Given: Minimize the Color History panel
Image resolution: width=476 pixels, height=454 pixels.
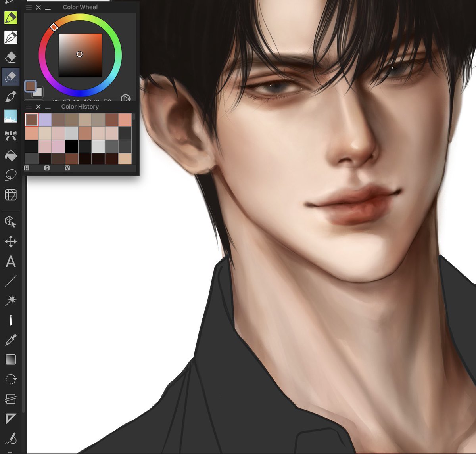Looking at the screenshot, I should (x=48, y=107).
